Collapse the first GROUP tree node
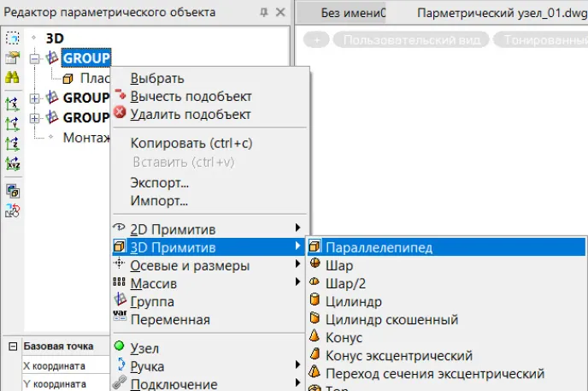Screen dimensions: 588x391 click(x=35, y=58)
